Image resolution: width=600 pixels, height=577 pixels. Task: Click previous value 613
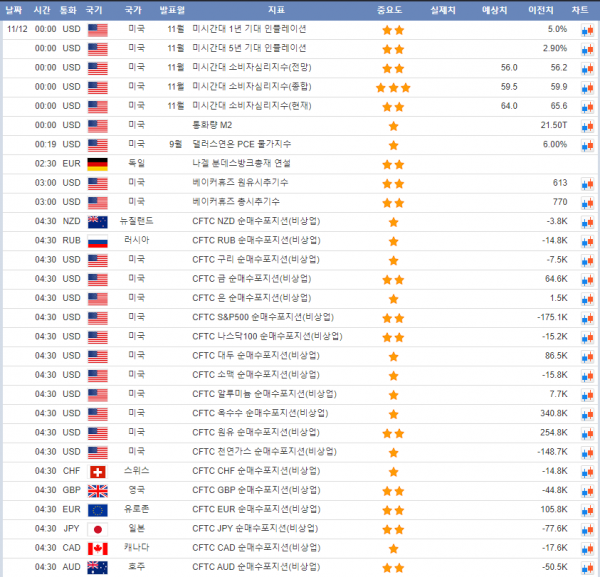(560, 183)
